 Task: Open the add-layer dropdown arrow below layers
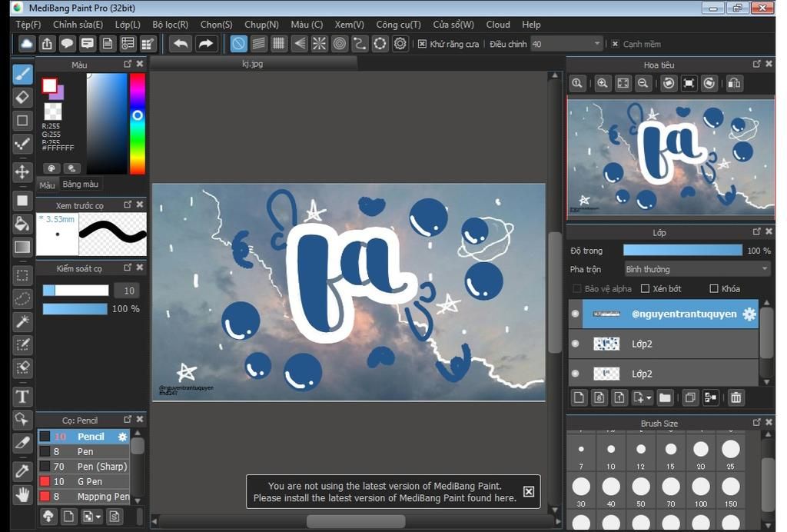click(x=649, y=398)
